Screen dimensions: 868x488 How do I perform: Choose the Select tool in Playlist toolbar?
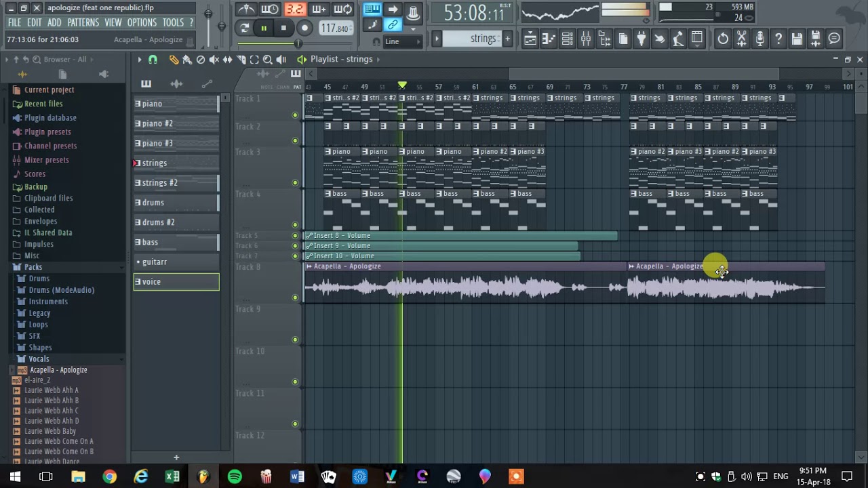coord(254,60)
